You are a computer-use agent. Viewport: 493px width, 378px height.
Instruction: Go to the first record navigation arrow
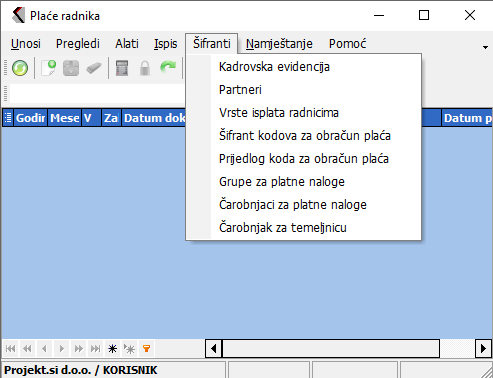coord(11,349)
